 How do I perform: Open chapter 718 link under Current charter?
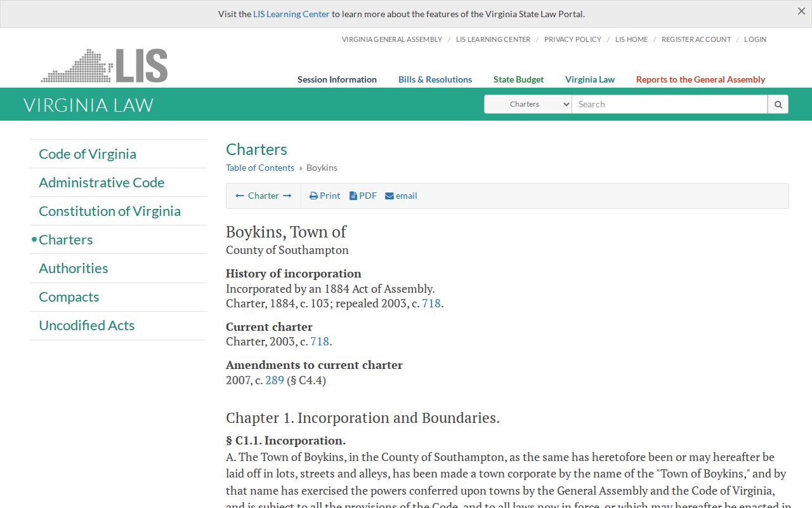point(320,341)
